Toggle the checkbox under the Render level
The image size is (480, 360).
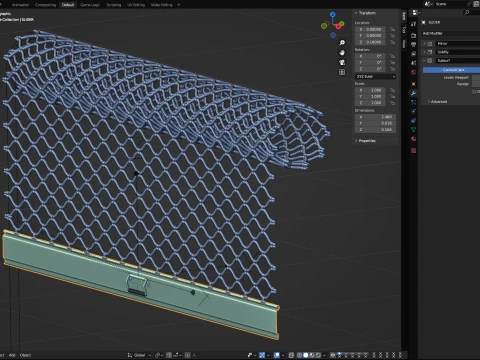click(474, 92)
